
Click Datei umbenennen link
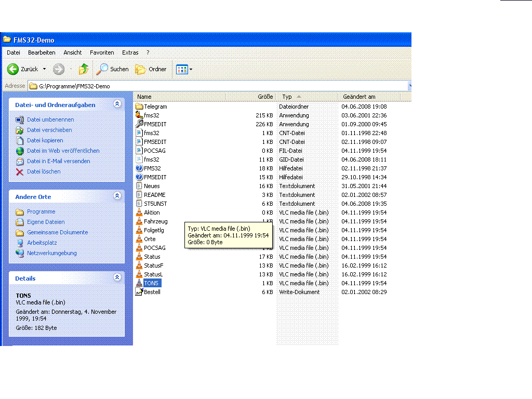pos(50,120)
